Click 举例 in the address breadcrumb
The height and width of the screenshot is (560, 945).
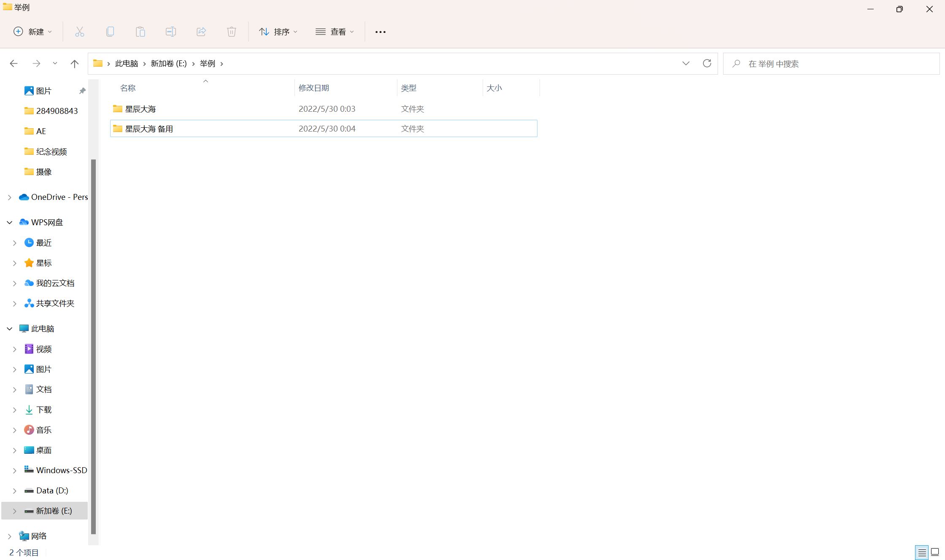tap(208, 64)
